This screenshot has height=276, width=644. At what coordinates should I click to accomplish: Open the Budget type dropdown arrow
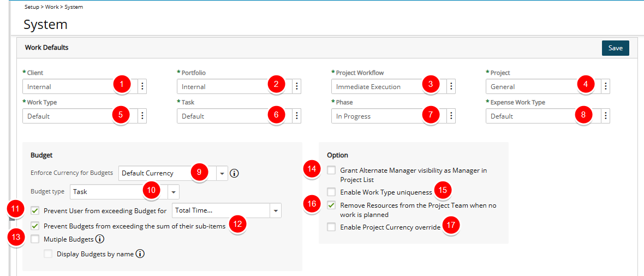coord(174,192)
